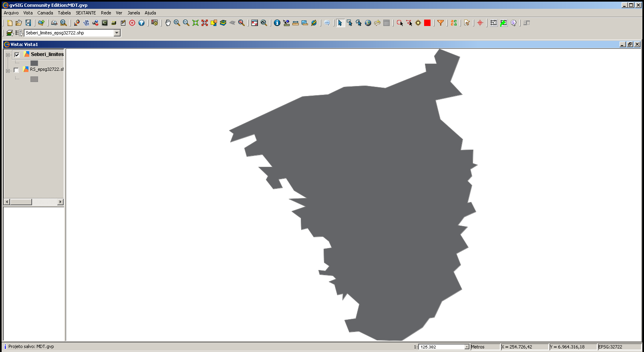Click the orange funnel filter icon
The image size is (644, 352).
[x=441, y=23]
